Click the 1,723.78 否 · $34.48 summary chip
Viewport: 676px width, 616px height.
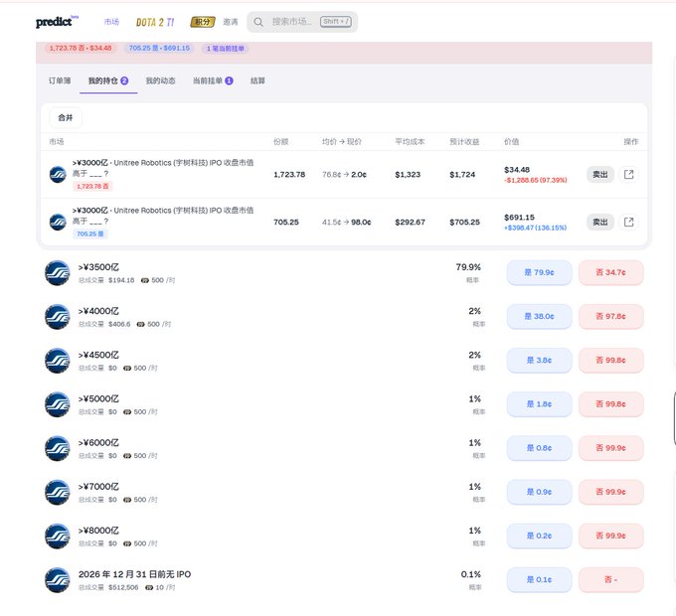pos(81,49)
